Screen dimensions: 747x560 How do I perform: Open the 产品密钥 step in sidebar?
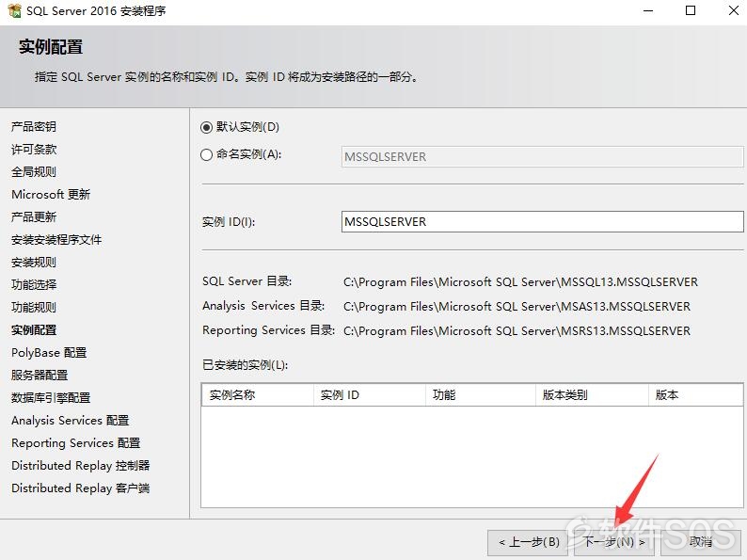pos(33,126)
